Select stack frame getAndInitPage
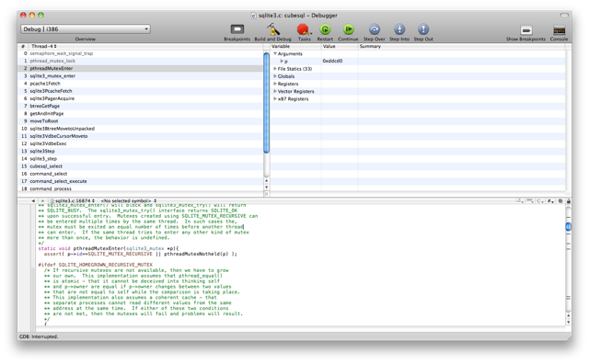The width and height of the screenshot is (589, 364). click(x=141, y=113)
